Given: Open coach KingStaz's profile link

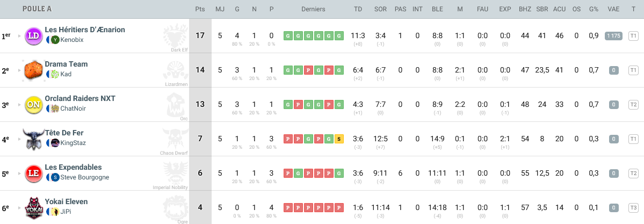Looking at the screenshot, I should [x=73, y=143].
